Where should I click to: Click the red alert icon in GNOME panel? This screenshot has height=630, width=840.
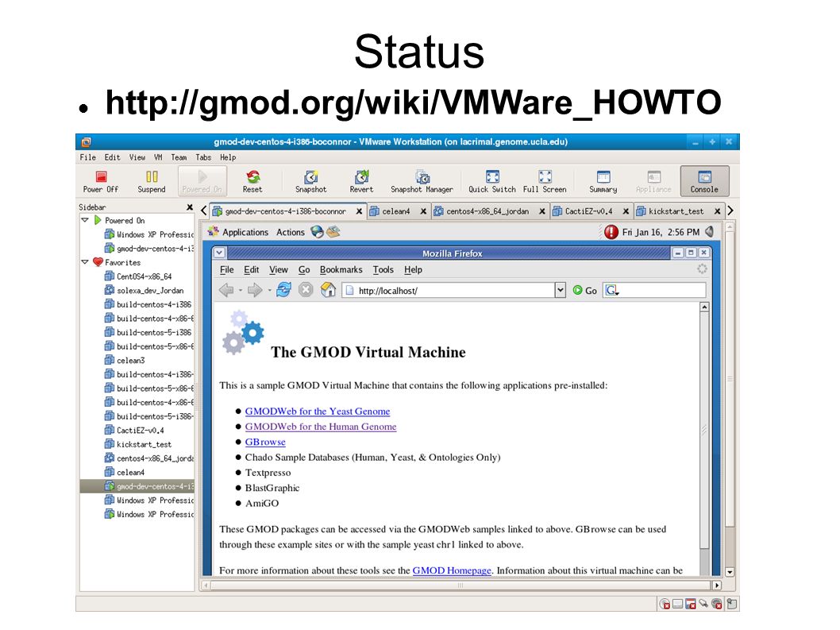click(611, 232)
